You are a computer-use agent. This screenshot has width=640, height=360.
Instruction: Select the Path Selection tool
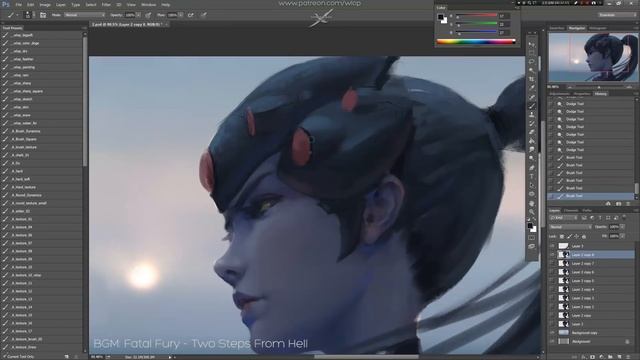(x=531, y=185)
